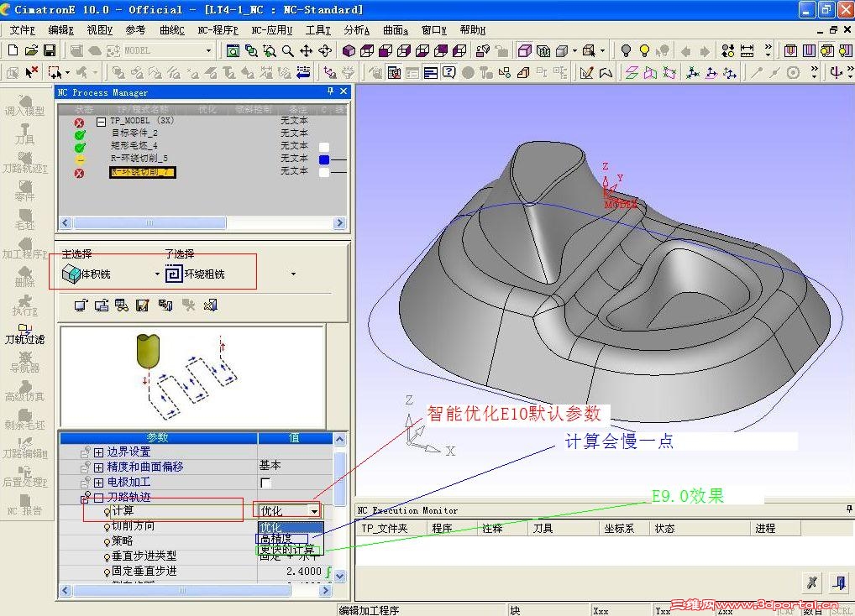Toggle the light bulb beside 计算
This screenshot has height=616, width=855.
[107, 511]
